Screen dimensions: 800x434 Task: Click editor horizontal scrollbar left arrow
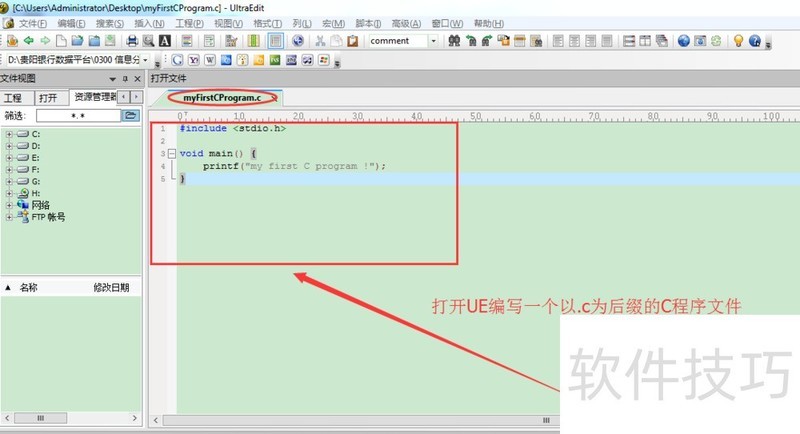(156, 420)
